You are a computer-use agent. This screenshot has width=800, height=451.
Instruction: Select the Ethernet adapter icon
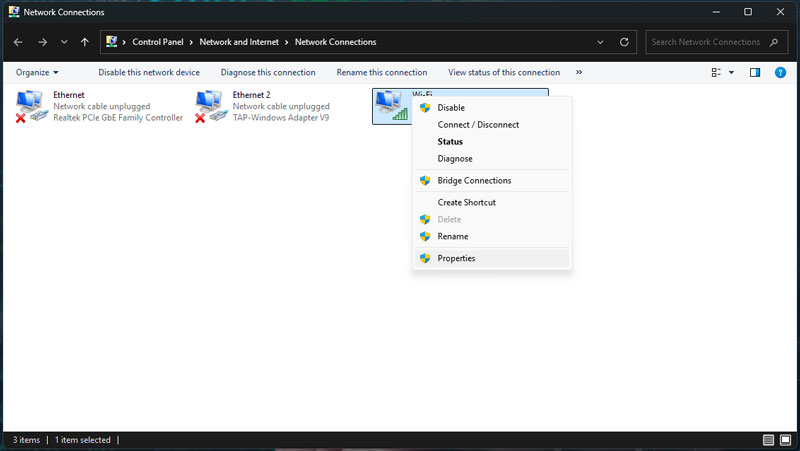point(32,106)
